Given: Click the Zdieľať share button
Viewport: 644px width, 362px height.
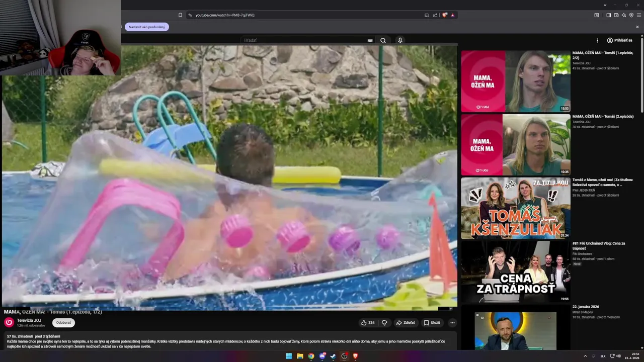Looking at the screenshot, I should [x=406, y=323].
